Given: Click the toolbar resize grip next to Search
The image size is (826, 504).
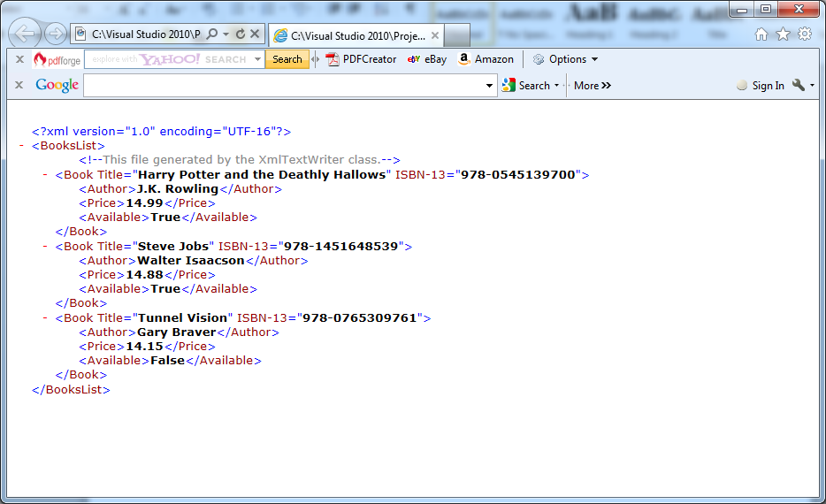Looking at the screenshot, I should pos(316,59).
